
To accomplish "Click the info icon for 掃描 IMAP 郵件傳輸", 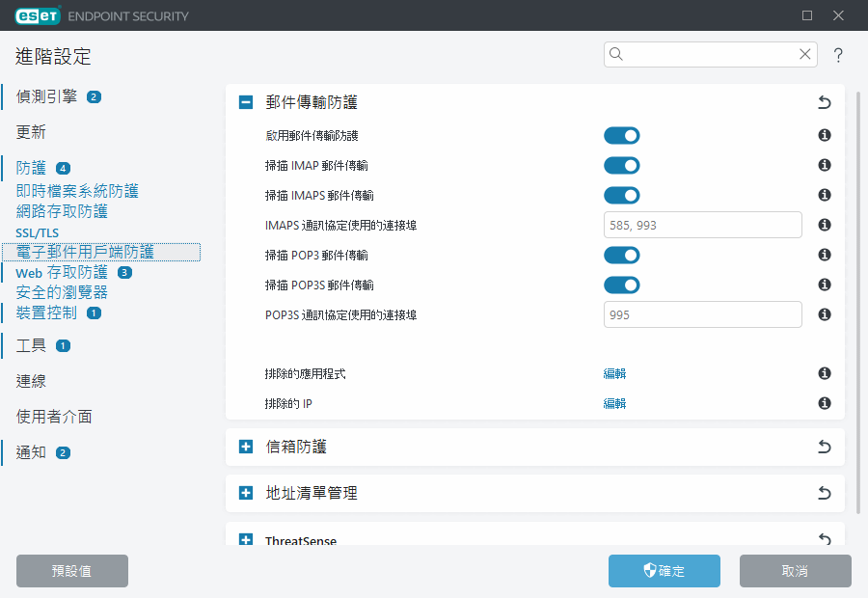I will pyautogui.click(x=825, y=166).
